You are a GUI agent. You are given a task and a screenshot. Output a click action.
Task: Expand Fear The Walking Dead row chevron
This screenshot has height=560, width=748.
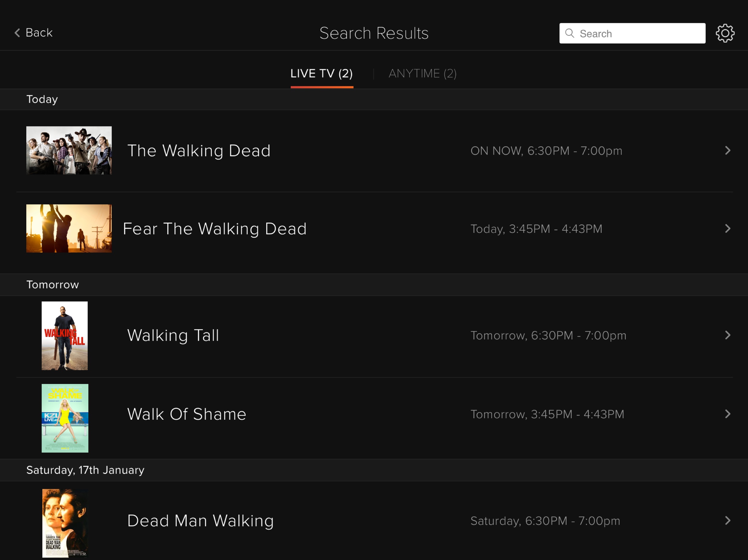point(728,229)
